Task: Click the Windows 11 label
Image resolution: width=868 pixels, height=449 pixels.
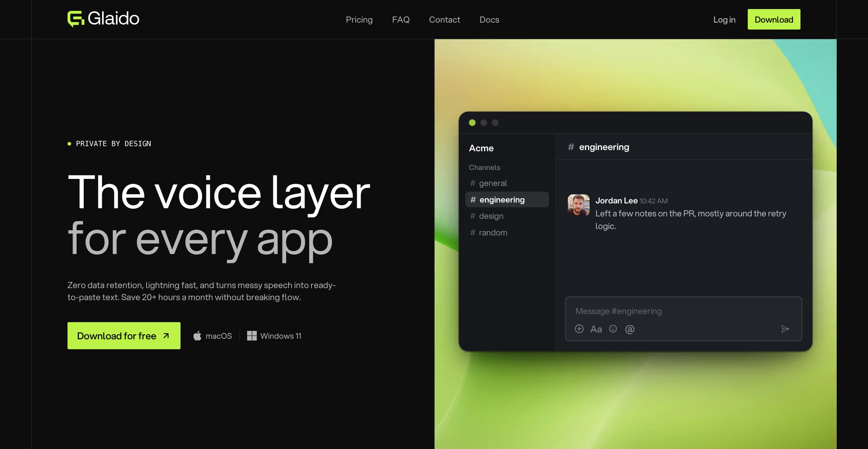Action: click(281, 336)
